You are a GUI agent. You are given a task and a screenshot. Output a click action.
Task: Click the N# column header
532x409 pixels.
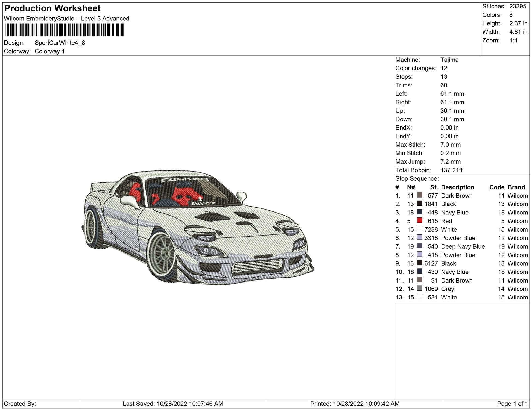(x=411, y=187)
